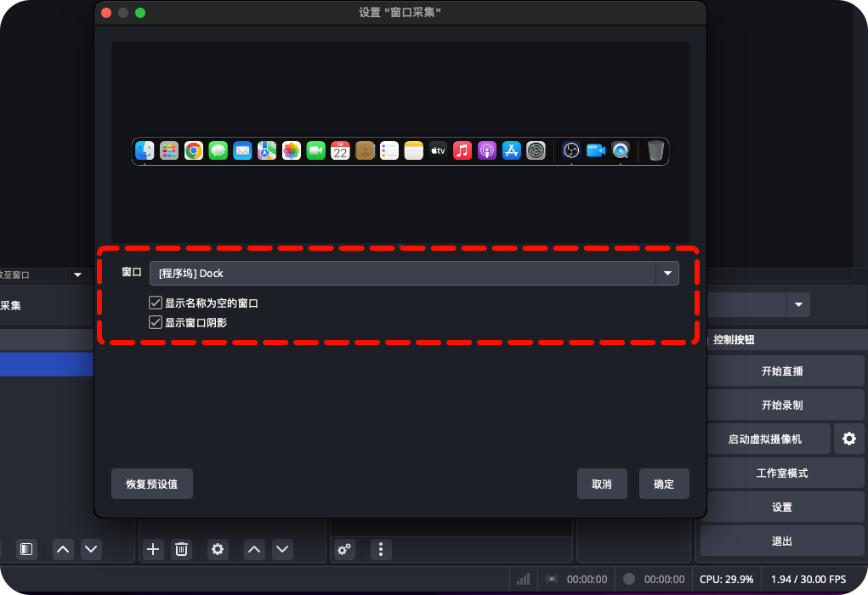Click the streaming timer 00:00:00 beside broadcast icon
The width and height of the screenshot is (868, 595).
[x=587, y=579]
